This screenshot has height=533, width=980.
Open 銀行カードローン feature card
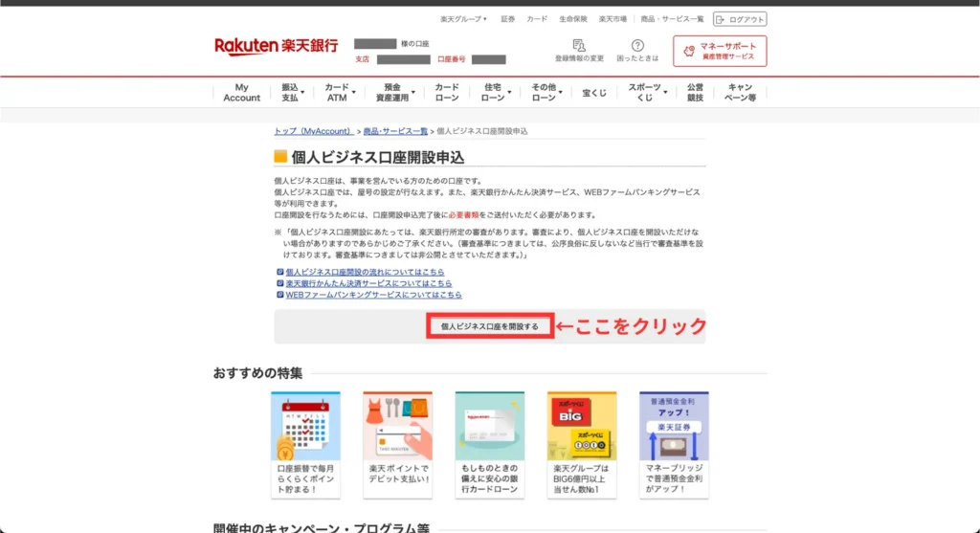pyautogui.click(x=489, y=444)
